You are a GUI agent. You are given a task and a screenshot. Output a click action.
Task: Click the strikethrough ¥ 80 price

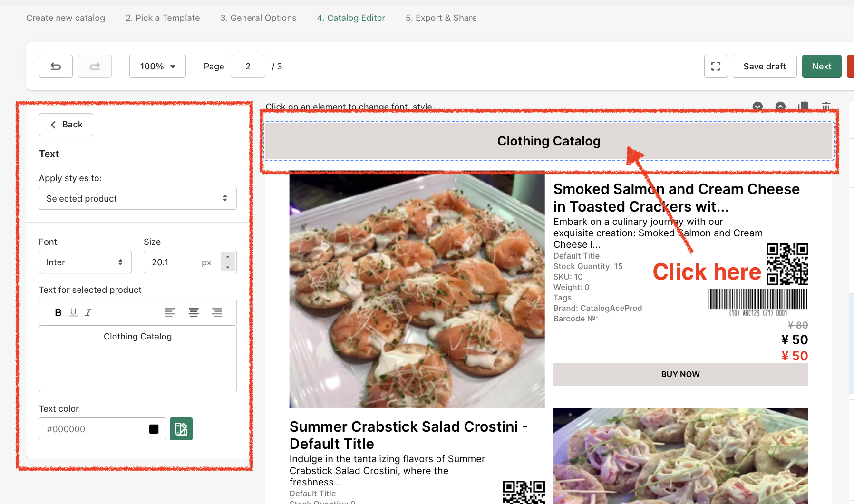click(798, 325)
